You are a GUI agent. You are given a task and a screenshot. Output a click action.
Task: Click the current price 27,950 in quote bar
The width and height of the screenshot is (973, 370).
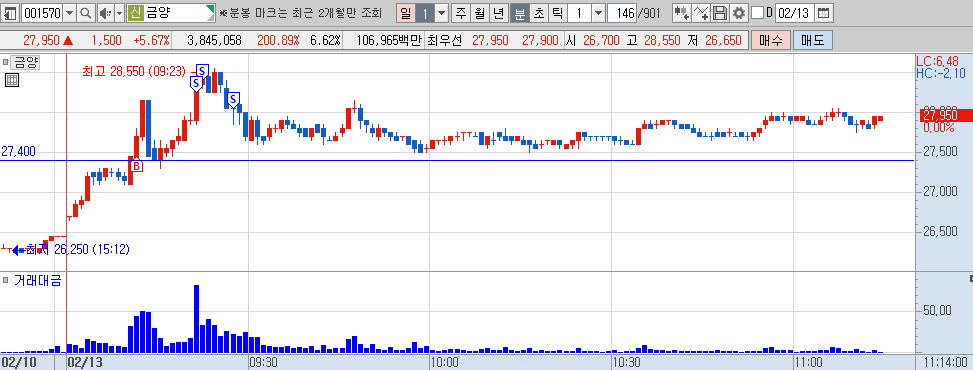click(42, 40)
